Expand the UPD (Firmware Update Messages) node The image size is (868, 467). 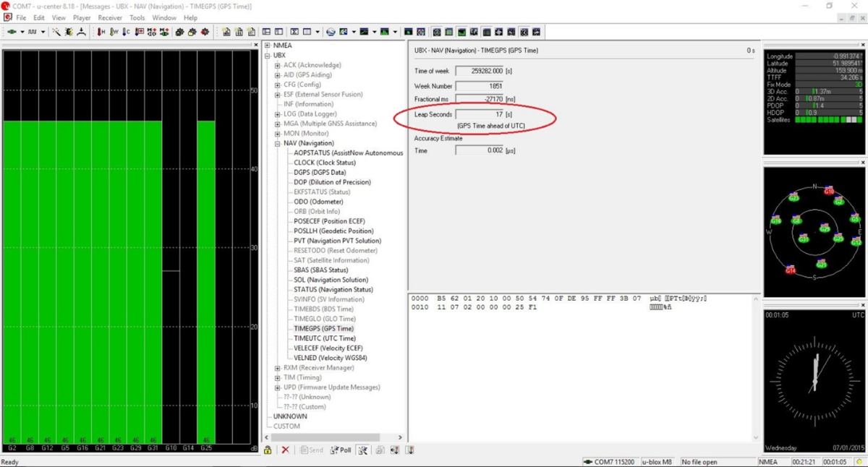[x=278, y=387]
